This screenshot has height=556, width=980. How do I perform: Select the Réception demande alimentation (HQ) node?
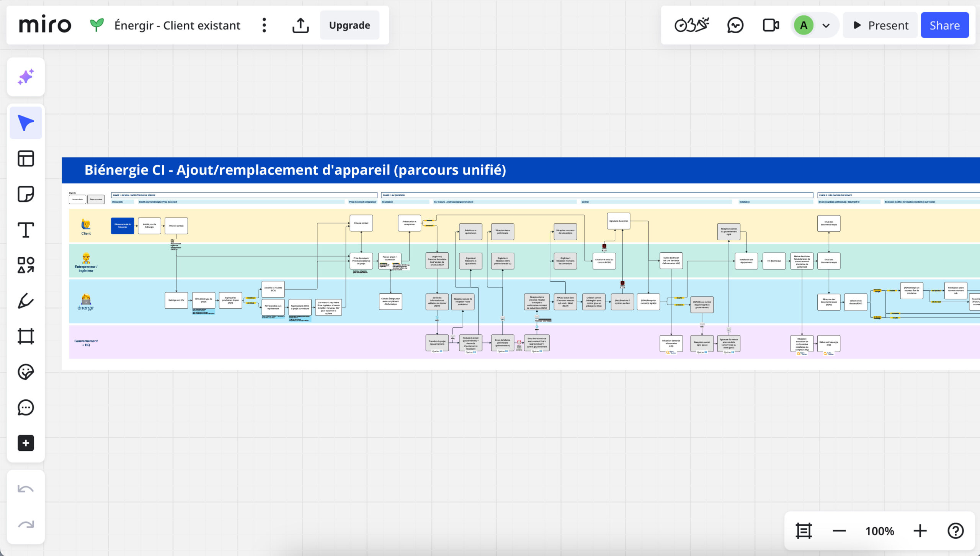click(x=671, y=343)
